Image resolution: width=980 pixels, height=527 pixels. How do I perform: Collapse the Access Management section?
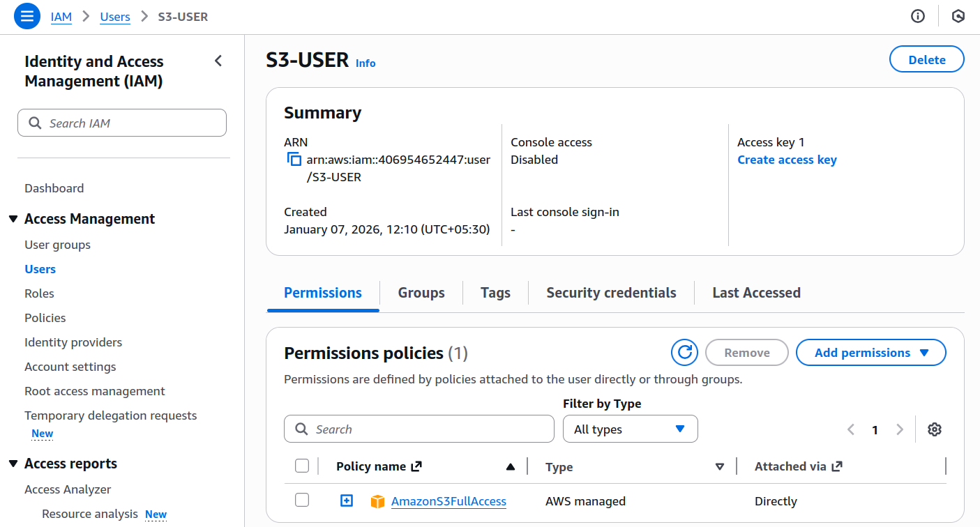(13, 219)
